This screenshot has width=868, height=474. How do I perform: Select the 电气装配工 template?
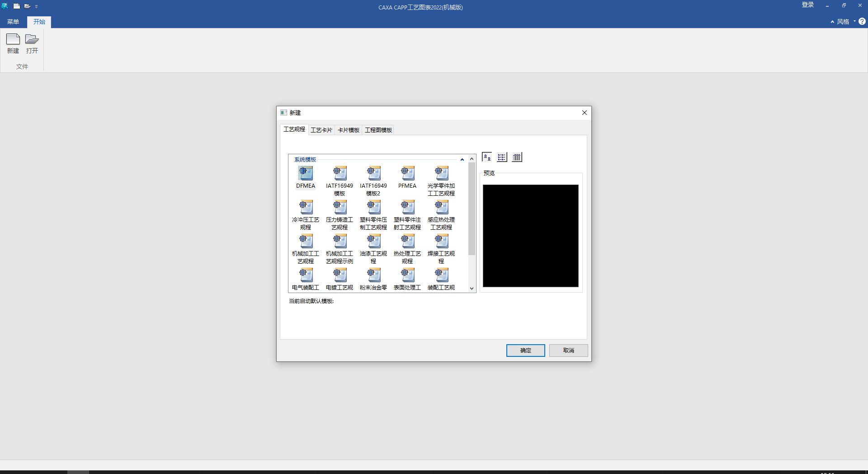(306, 279)
